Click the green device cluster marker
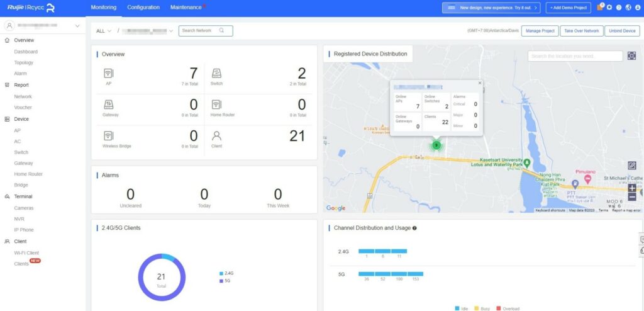644x311 pixels. click(x=435, y=145)
